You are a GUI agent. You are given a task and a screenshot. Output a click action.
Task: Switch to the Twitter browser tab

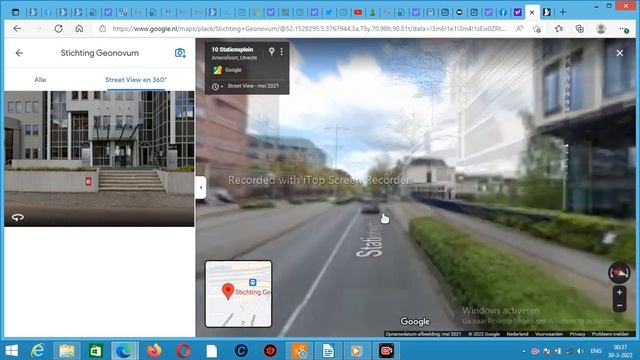(x=329, y=12)
